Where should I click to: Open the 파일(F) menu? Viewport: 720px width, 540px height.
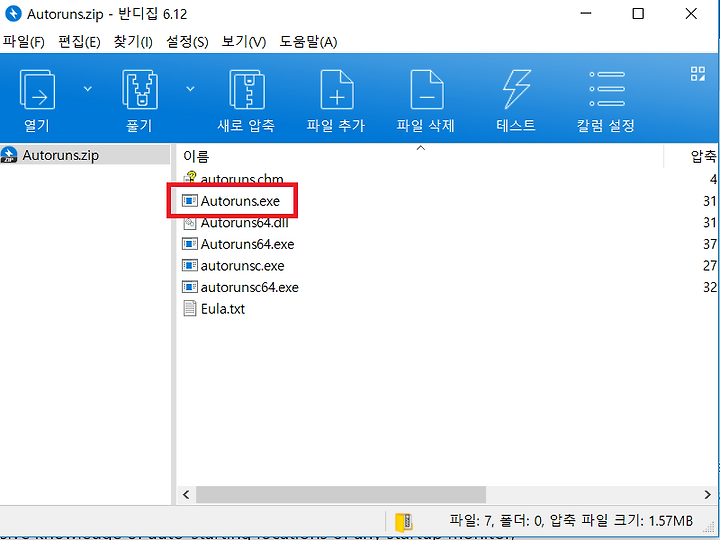(x=23, y=42)
